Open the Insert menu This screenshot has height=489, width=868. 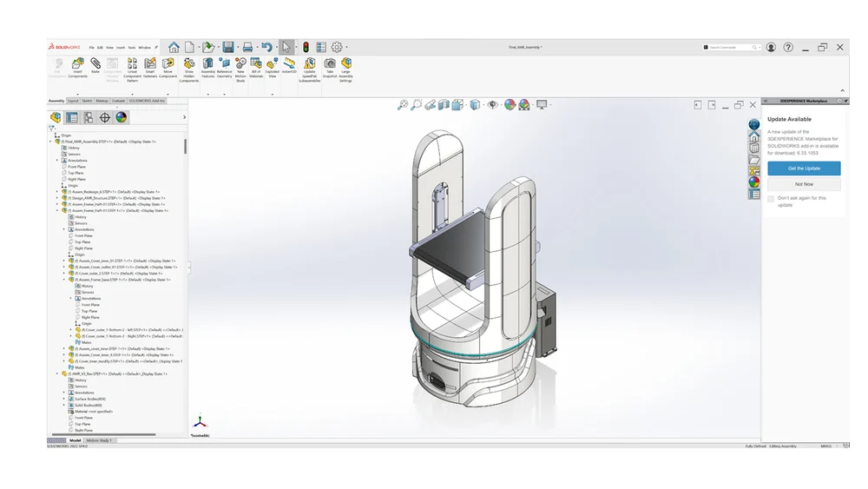[121, 47]
